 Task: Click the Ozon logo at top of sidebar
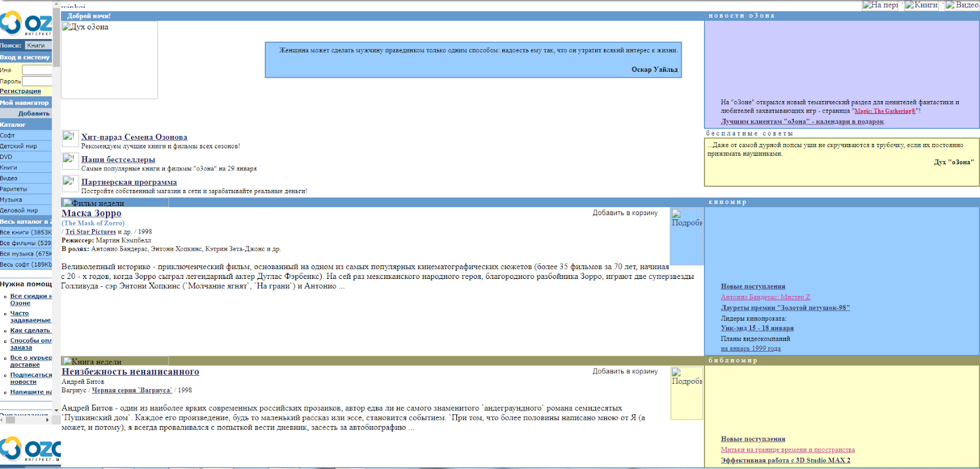pos(26,23)
